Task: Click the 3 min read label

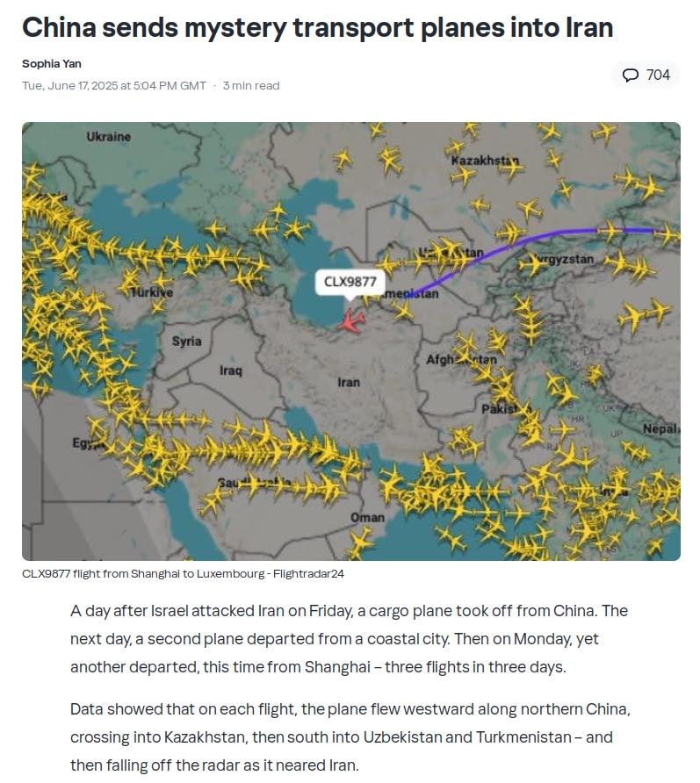Action: (x=251, y=86)
